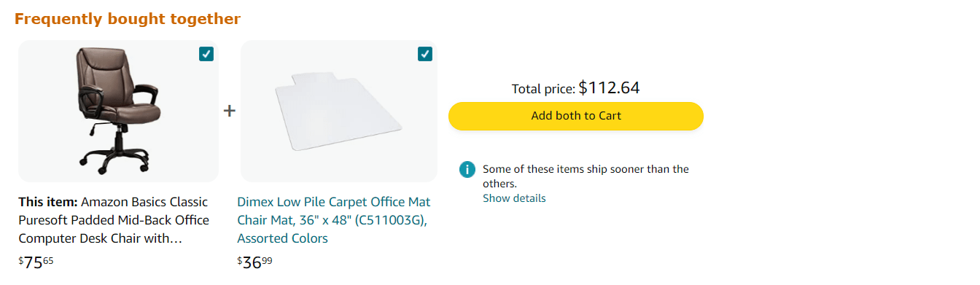Click the blue info icon

467,170
